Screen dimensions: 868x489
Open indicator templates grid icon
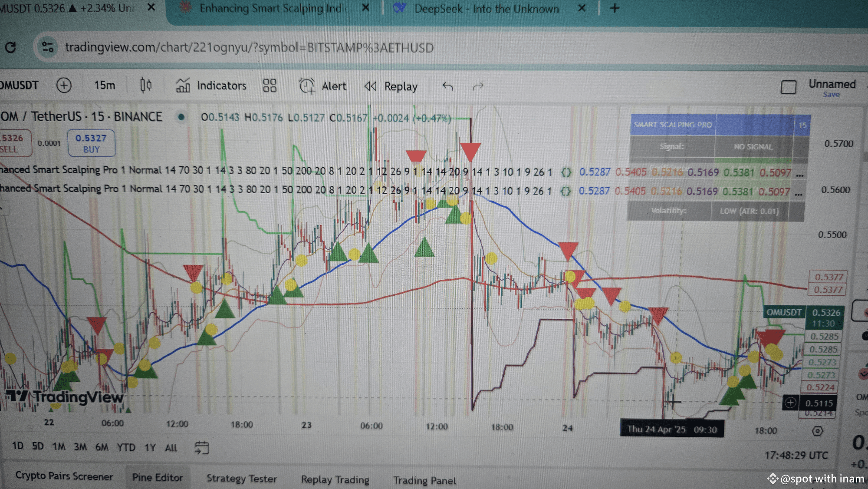point(270,86)
